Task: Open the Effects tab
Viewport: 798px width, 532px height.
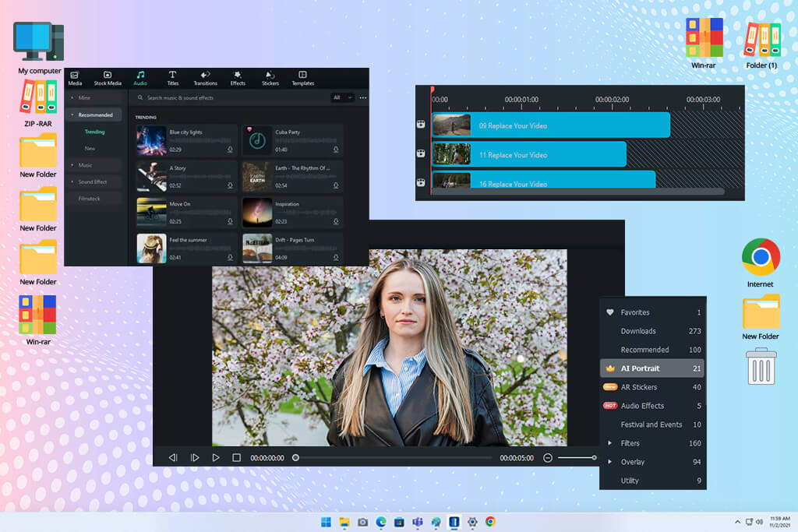Action: coord(238,79)
